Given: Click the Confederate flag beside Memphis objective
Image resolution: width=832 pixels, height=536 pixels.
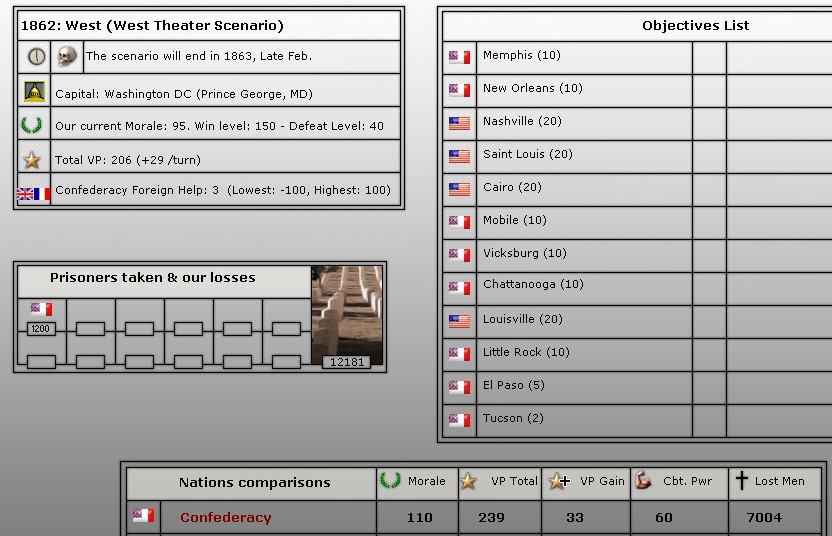Looking at the screenshot, I should (x=459, y=57).
